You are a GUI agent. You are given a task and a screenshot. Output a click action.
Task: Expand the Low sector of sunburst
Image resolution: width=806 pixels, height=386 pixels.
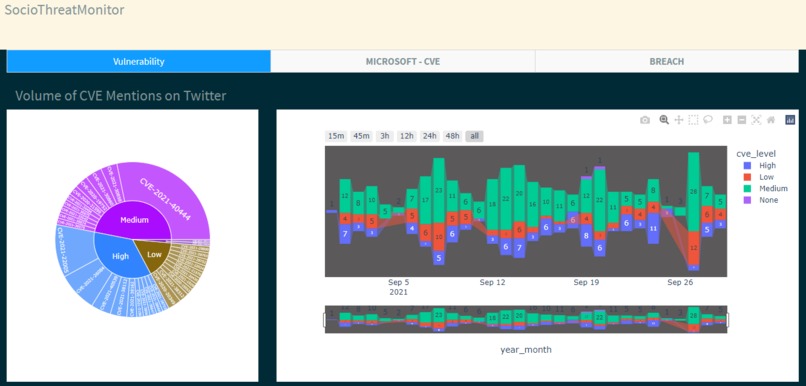pos(154,254)
